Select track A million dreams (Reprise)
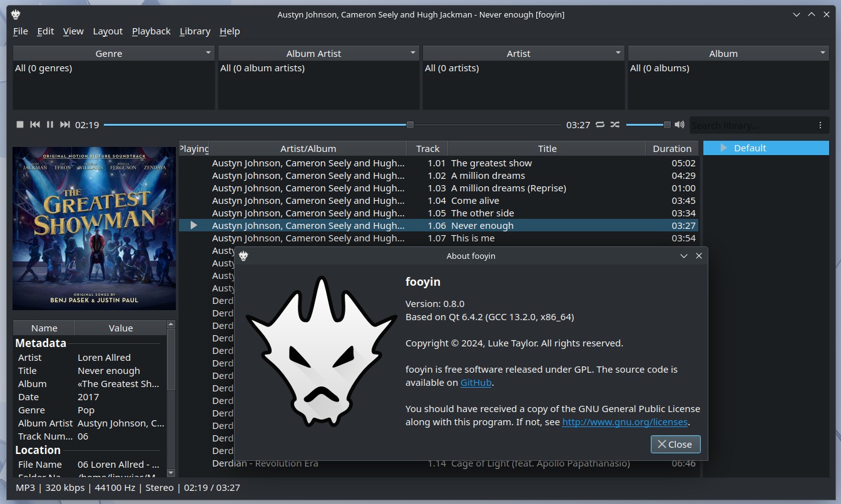The image size is (841, 504). click(x=438, y=188)
